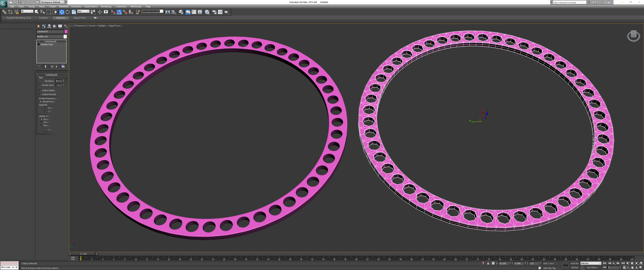This screenshot has height=270, width=644.
Task: Open the Workspace Default dropdown
Action: pyautogui.click(x=52, y=2)
